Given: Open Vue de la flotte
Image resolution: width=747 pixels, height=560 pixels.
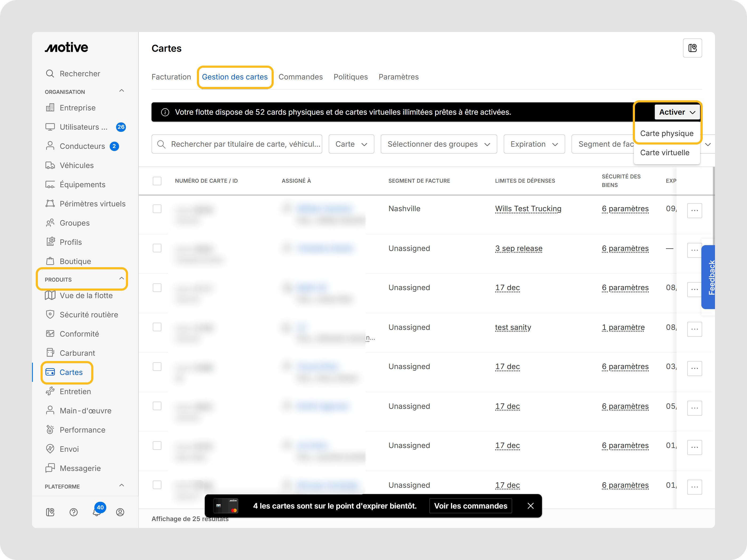Looking at the screenshot, I should click(x=79, y=295).
